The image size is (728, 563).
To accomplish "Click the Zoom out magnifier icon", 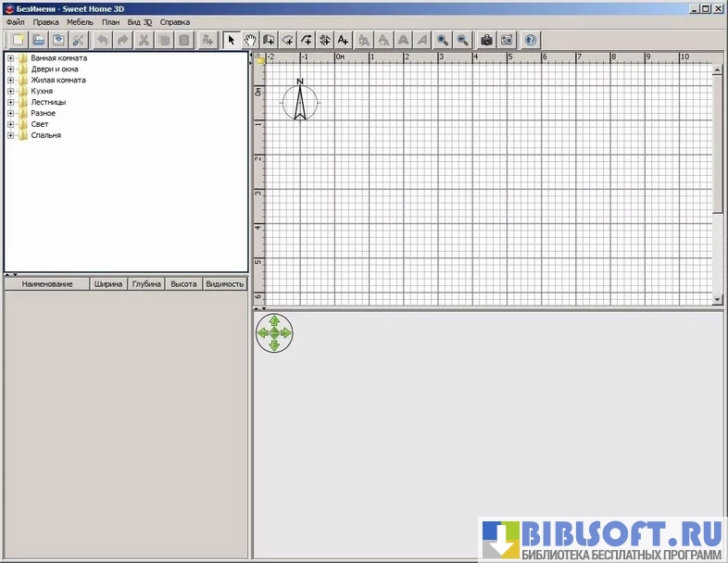I will 461,40.
